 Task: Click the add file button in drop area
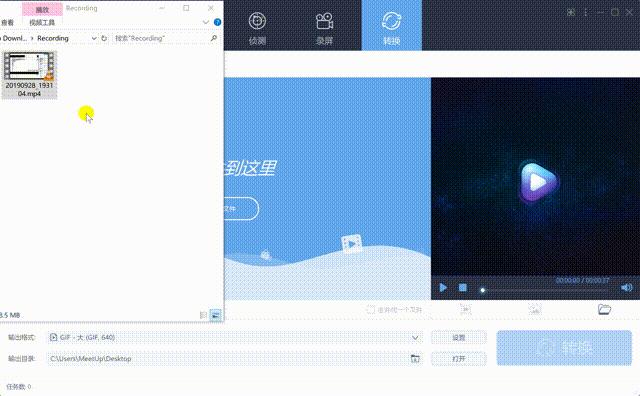click(241, 209)
